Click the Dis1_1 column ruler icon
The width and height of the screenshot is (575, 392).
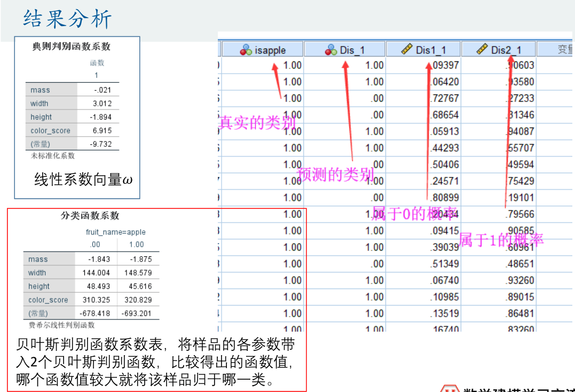(x=407, y=49)
